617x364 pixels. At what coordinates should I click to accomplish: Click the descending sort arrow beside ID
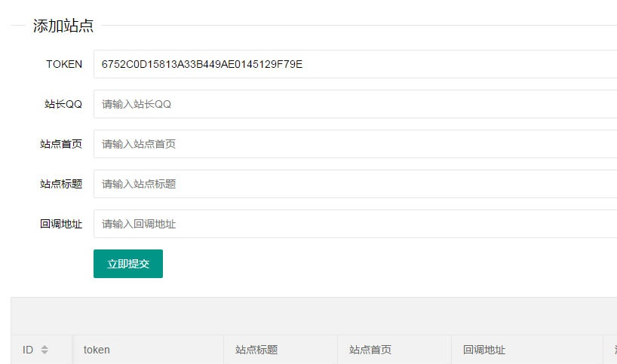[x=45, y=353]
